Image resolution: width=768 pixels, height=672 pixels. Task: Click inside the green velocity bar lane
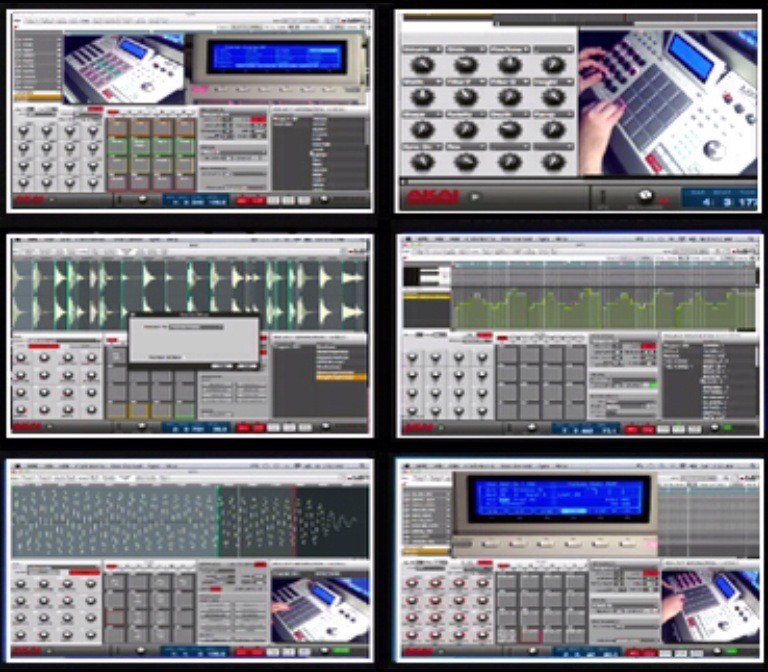coord(603,309)
